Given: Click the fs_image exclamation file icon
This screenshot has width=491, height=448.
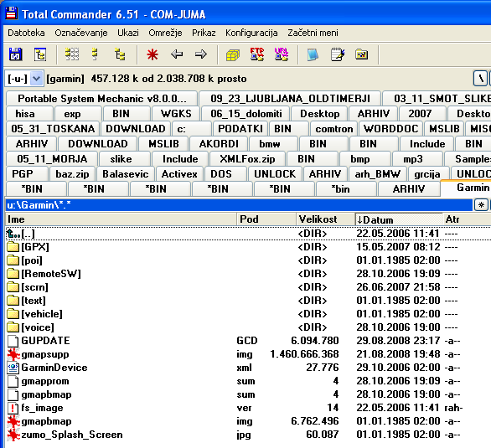Looking at the screenshot, I should point(13,408).
